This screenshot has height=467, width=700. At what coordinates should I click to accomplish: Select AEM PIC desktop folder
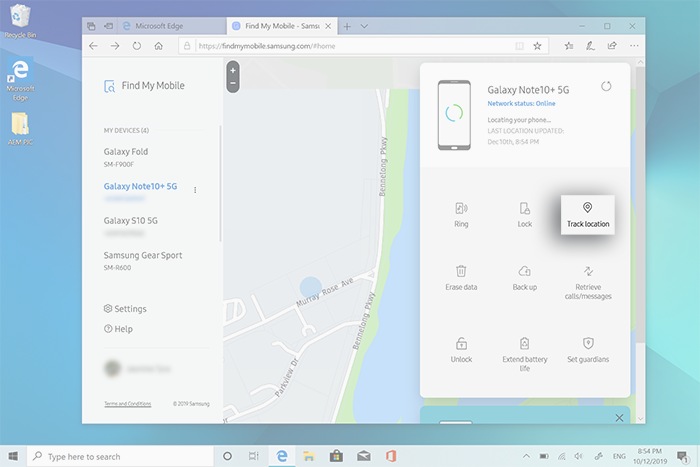click(x=20, y=129)
